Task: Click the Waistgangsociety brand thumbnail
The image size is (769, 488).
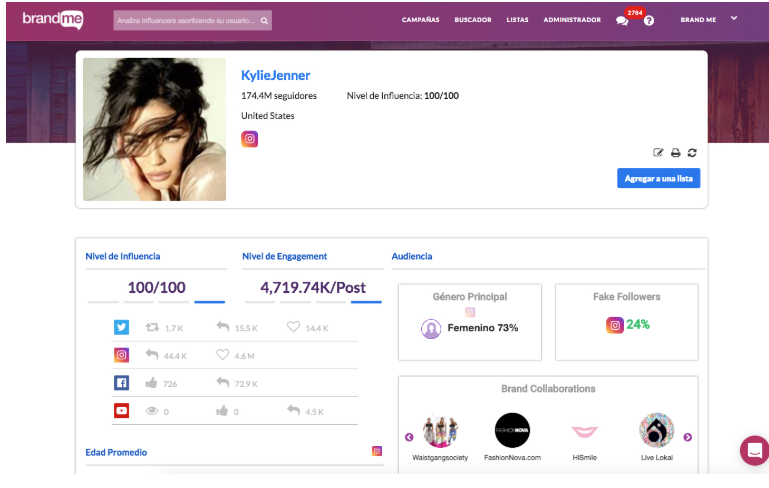Action: (440, 431)
